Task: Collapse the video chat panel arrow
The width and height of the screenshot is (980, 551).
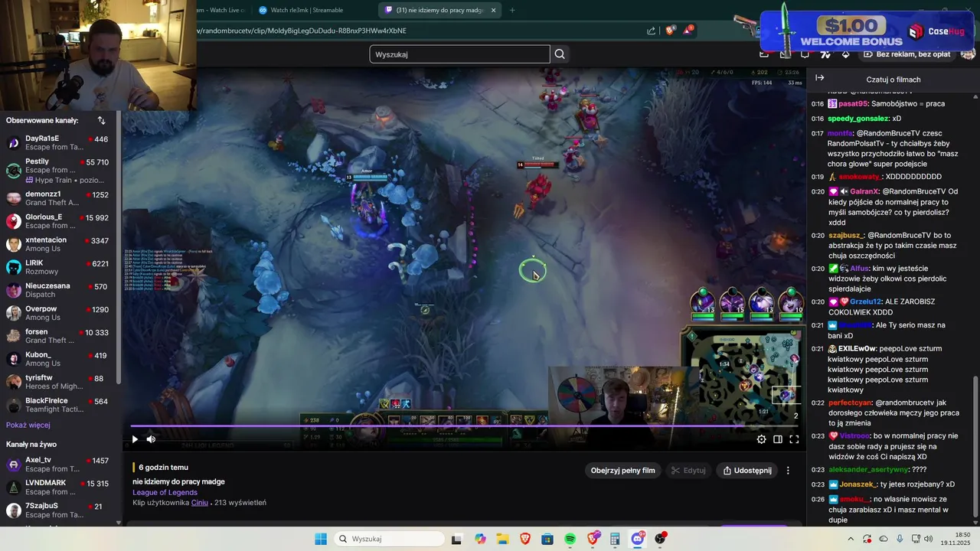Action: 819,78
